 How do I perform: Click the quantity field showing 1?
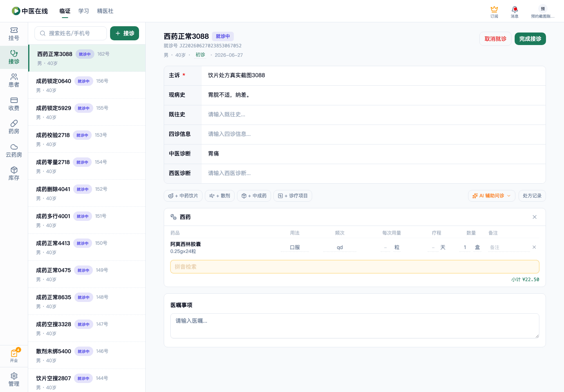(x=465, y=247)
